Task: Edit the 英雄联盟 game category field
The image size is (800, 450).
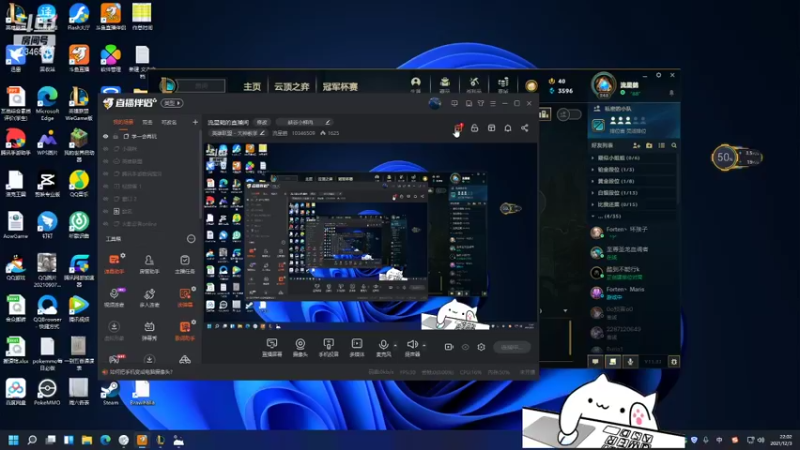Action: tap(238, 133)
